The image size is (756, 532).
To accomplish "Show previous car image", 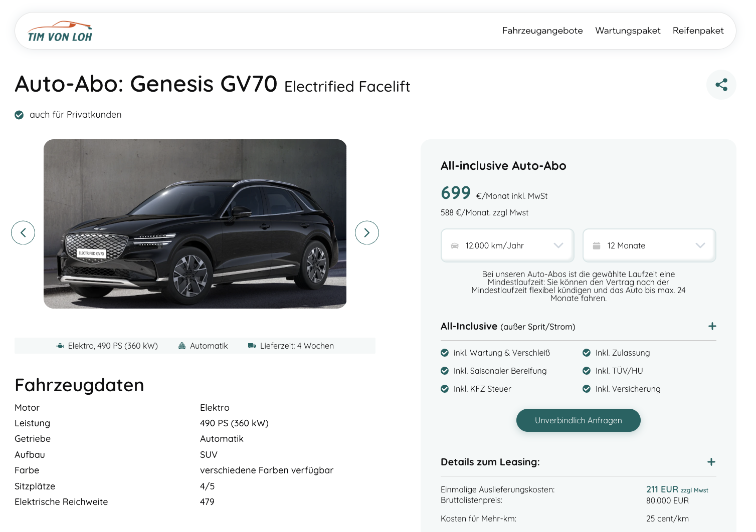I will click(23, 232).
